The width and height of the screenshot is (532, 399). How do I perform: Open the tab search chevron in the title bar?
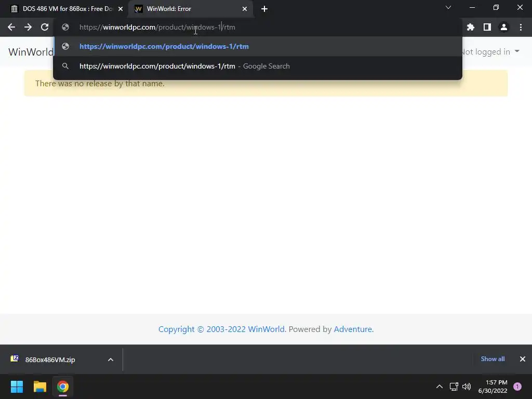448,7
